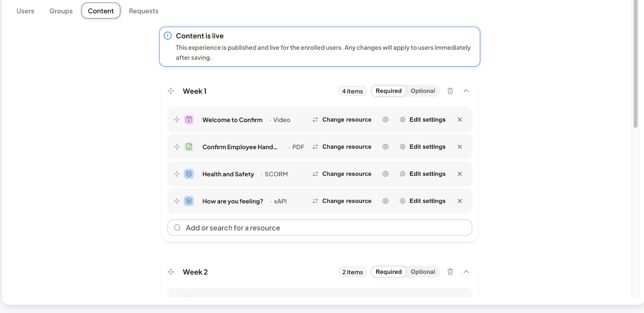Preview the Confirm Employee Handbook PDF

(x=386, y=147)
